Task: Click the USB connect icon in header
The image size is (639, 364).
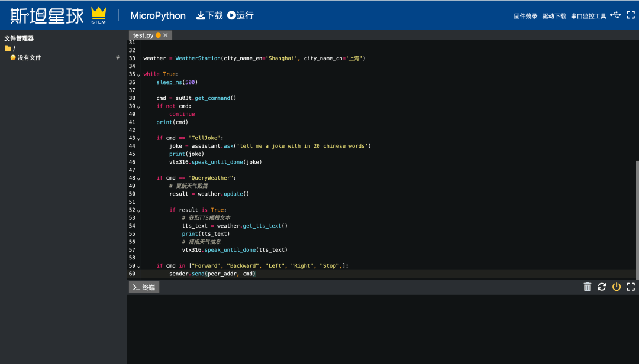Action: click(615, 15)
